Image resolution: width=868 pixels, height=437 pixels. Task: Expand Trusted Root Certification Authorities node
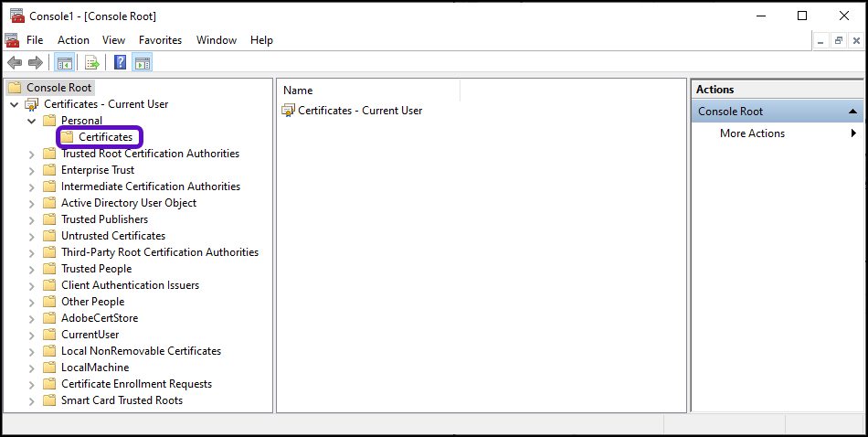coord(32,154)
